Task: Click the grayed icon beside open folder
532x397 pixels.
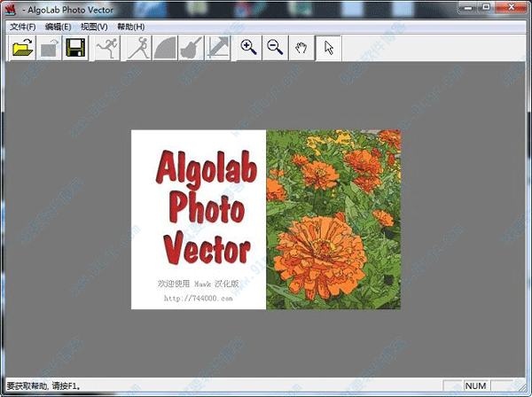Action: pos(49,48)
